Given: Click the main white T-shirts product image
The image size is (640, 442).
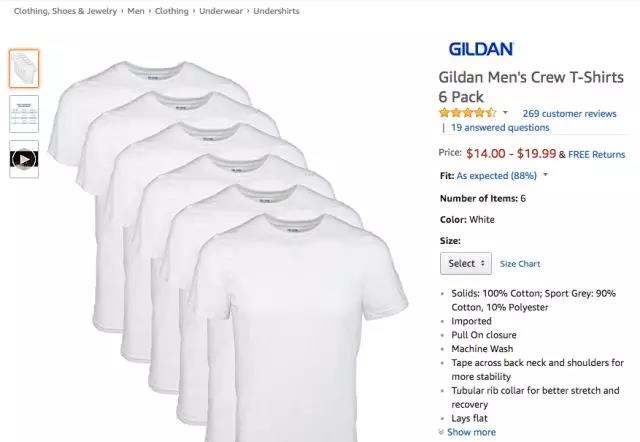Looking at the screenshot, I should 229,249.
